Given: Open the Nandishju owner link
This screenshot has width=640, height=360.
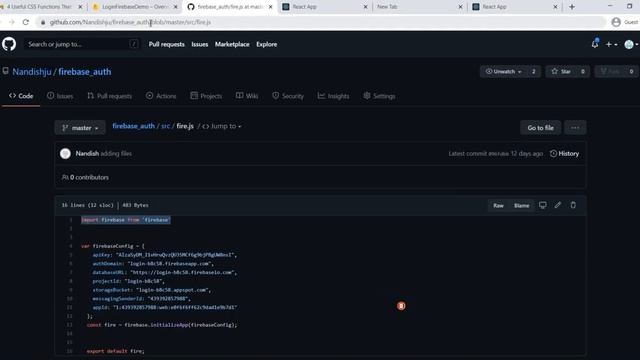Looking at the screenshot, I should click(x=32, y=72).
